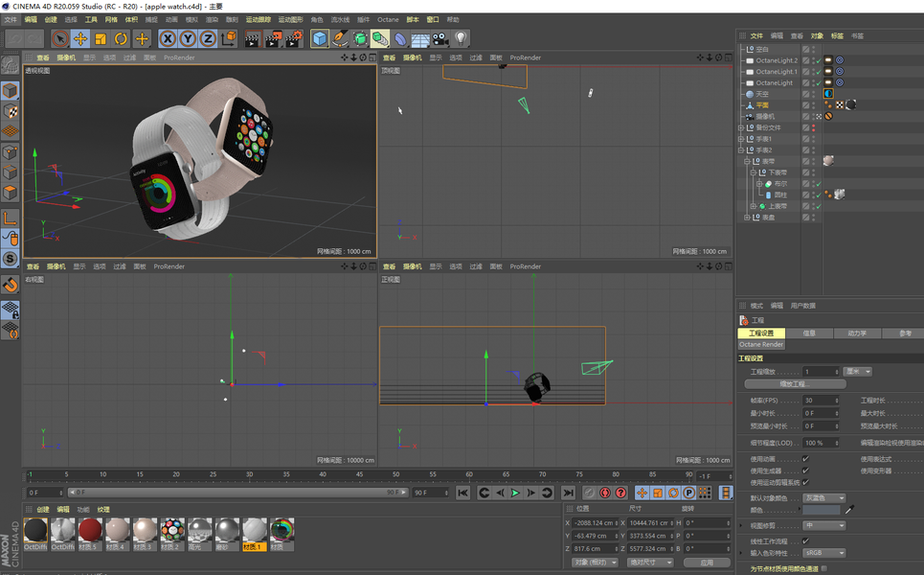
Task: Toggle 使用动画 checkbox
Action: pos(805,459)
